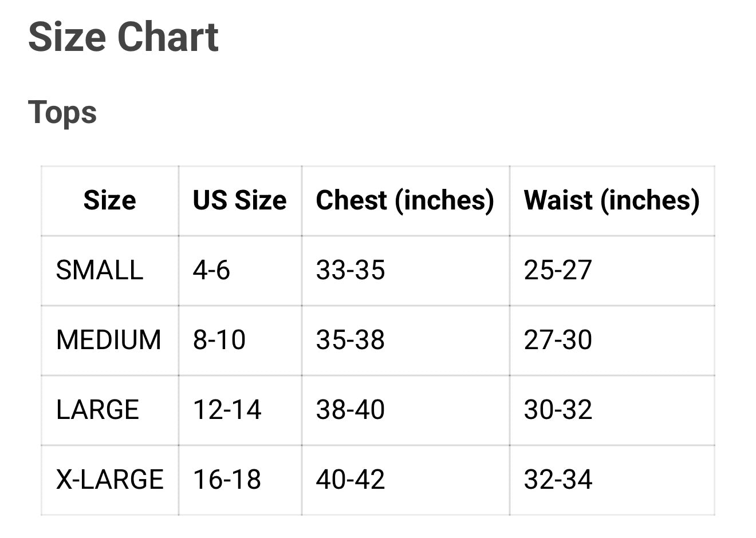Viewport: 756px width, 538px height.
Task: Click the Size column header
Action: click(x=109, y=200)
